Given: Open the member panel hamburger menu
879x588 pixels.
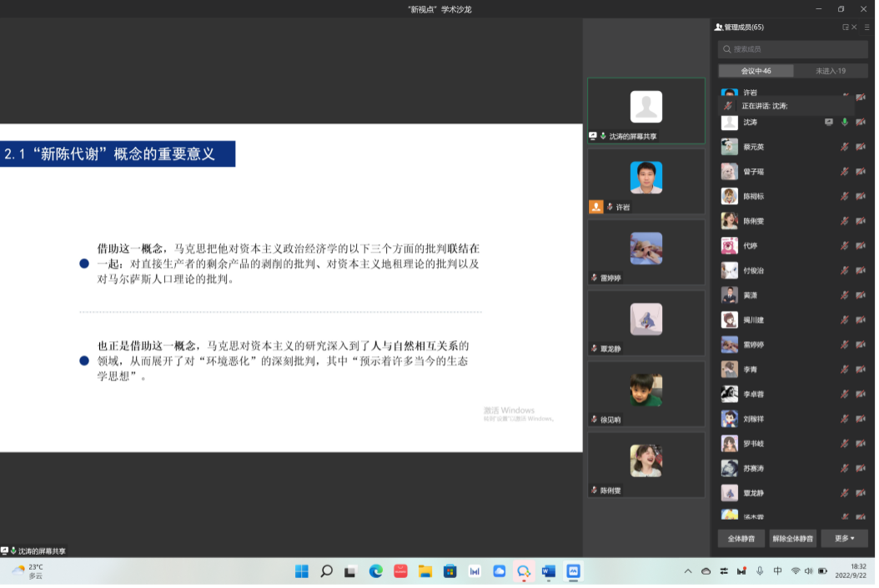Looking at the screenshot, I should pyautogui.click(x=867, y=28).
